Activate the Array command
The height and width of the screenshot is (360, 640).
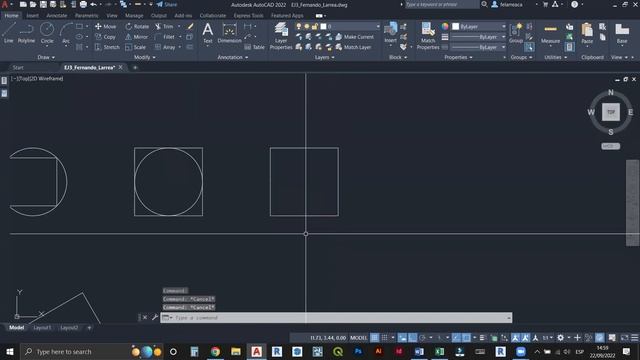(x=165, y=47)
